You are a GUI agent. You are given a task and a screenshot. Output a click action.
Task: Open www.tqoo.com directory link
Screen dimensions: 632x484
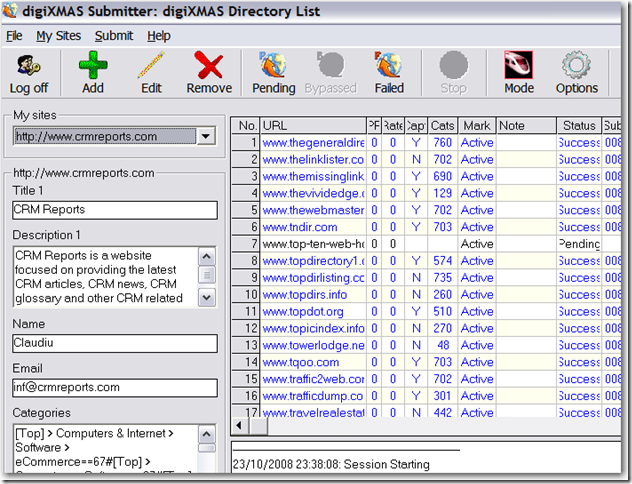coord(301,363)
